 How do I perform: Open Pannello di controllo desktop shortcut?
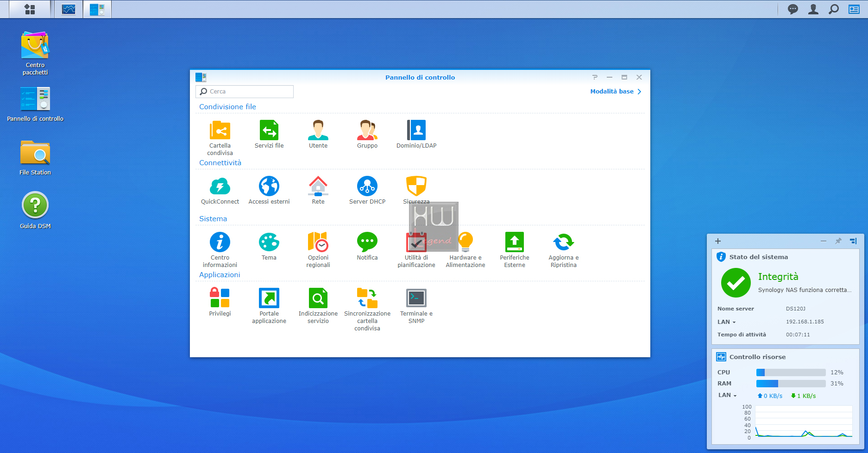point(35,99)
